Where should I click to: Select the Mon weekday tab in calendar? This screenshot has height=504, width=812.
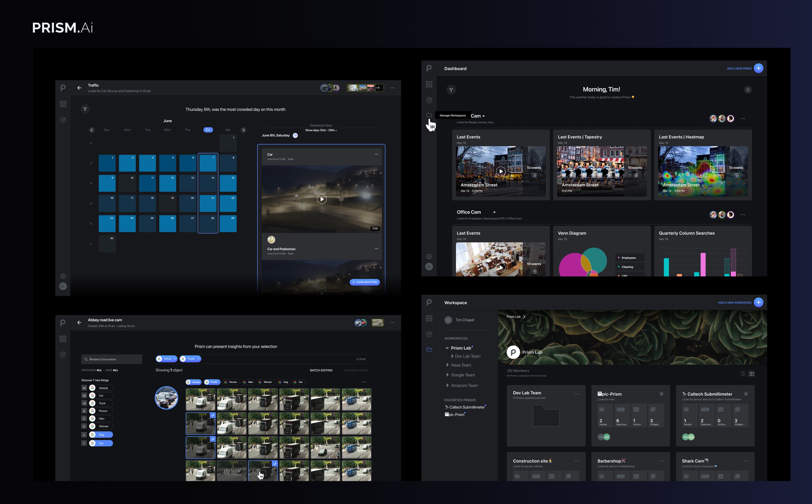tap(127, 130)
